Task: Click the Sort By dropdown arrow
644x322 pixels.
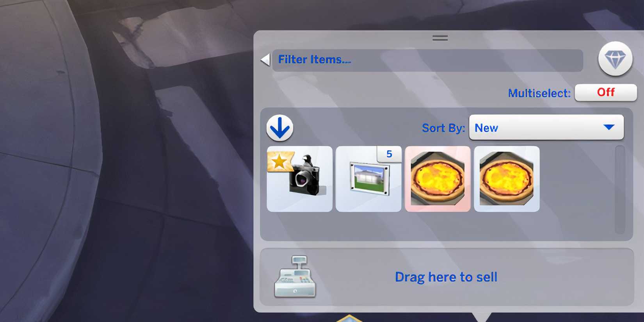Action: (x=609, y=127)
